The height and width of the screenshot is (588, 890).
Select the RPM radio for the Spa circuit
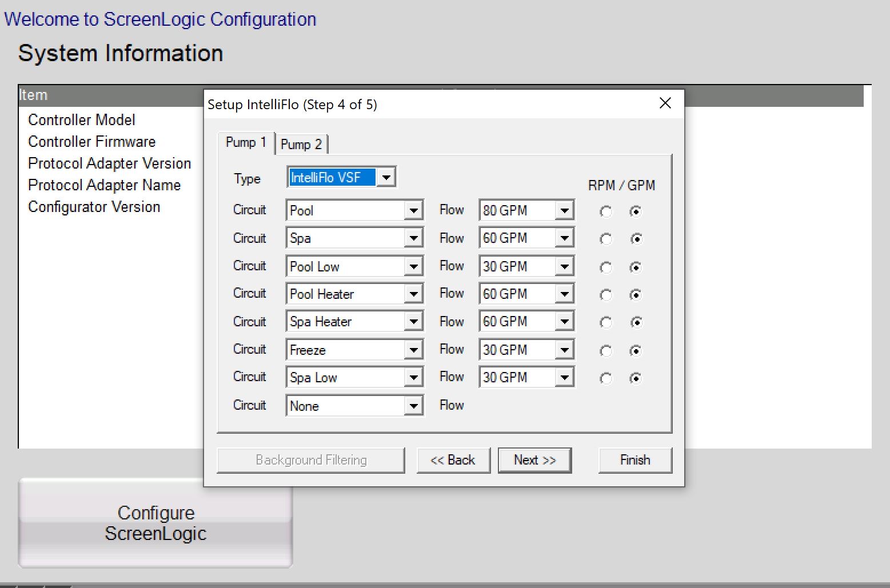606,239
